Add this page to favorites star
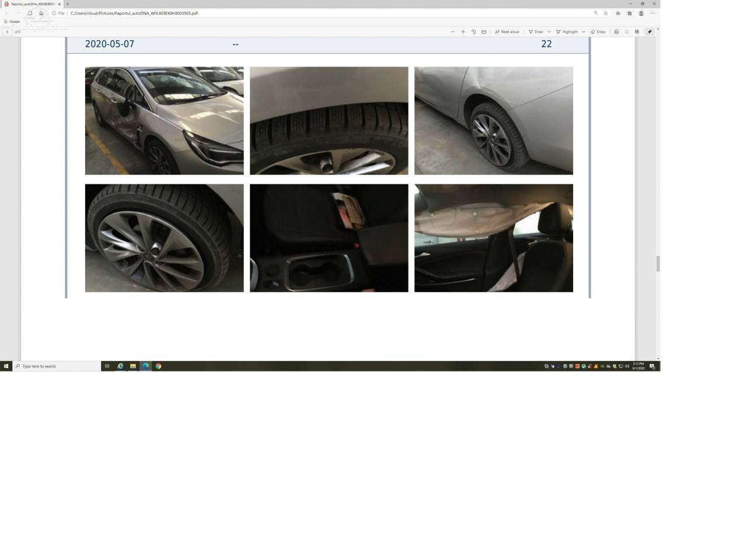This screenshot has width=747, height=560. (606, 13)
